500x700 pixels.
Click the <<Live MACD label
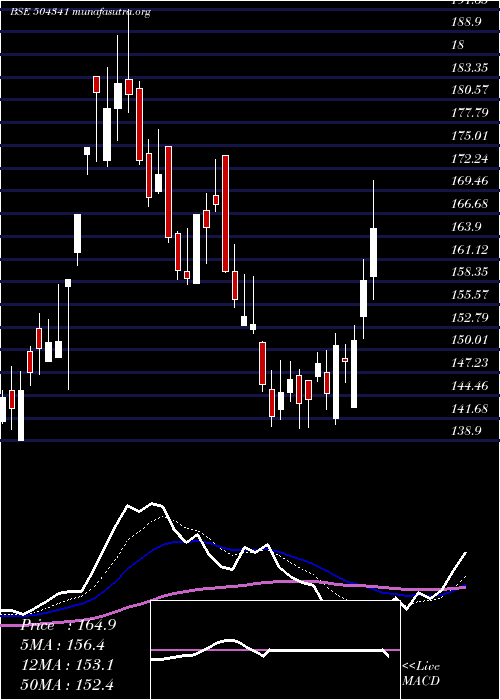click(x=421, y=674)
